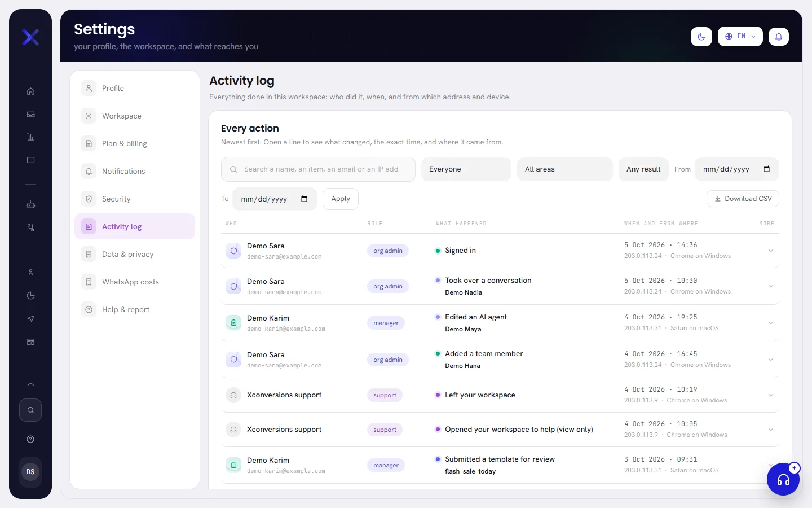
Task: Click the text Submitted a template for review
Action: pos(500,459)
